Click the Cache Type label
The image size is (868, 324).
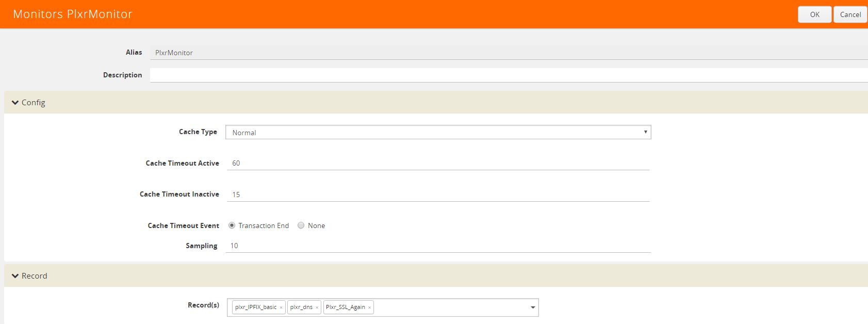198,132
